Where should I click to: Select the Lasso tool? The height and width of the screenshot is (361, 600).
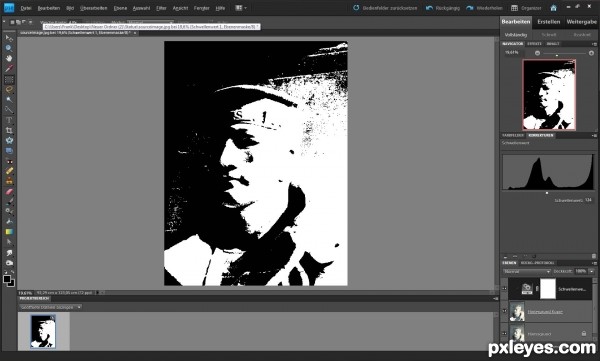tap(9, 90)
